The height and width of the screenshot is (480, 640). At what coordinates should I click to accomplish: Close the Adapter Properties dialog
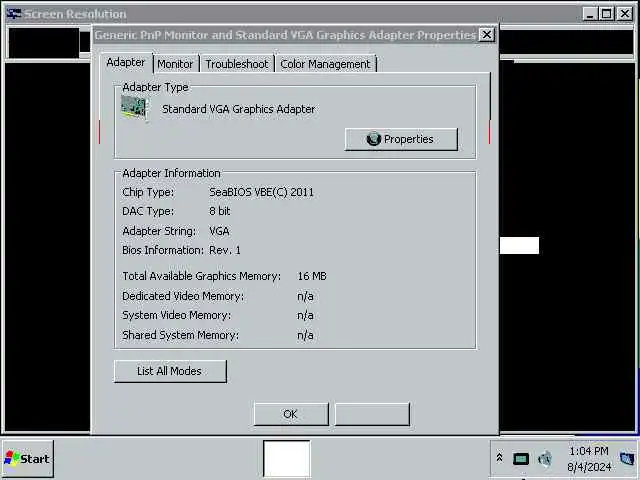click(487, 35)
